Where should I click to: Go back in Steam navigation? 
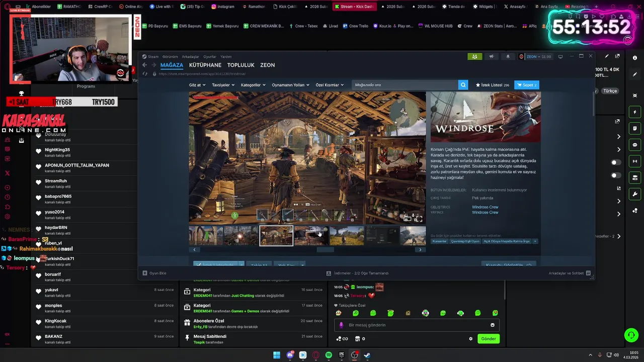144,65
